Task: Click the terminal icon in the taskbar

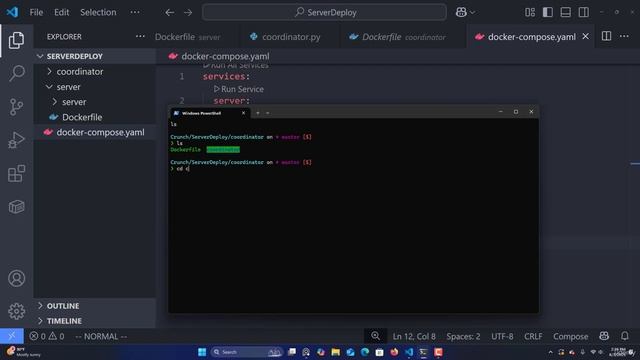Action: pyautogui.click(x=423, y=352)
